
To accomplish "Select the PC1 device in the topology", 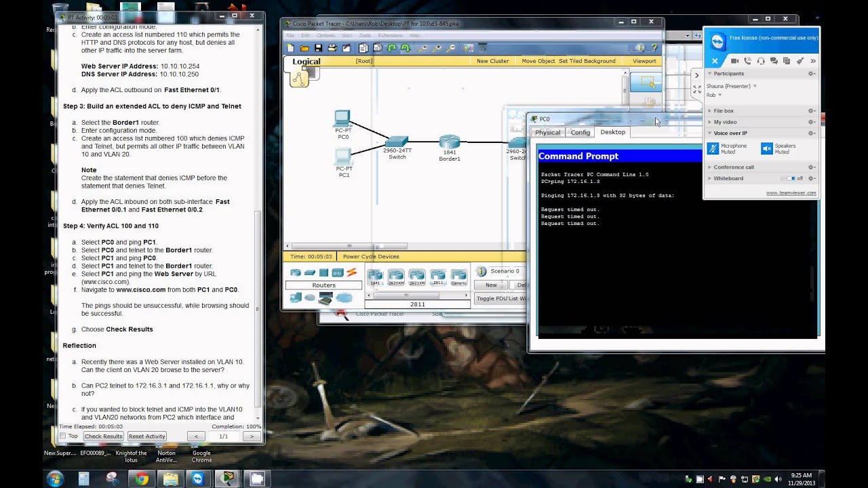I will point(343,157).
